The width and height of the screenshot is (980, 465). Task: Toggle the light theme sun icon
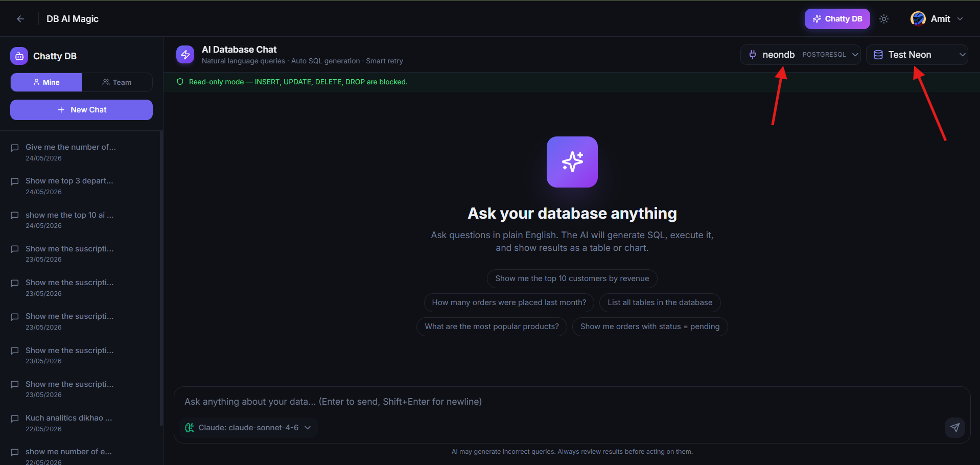[x=884, y=19]
